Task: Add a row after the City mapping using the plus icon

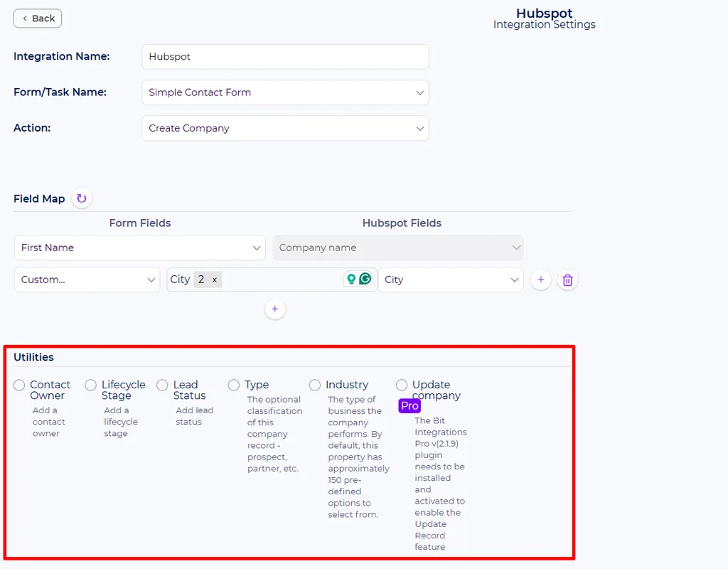Action: click(541, 280)
